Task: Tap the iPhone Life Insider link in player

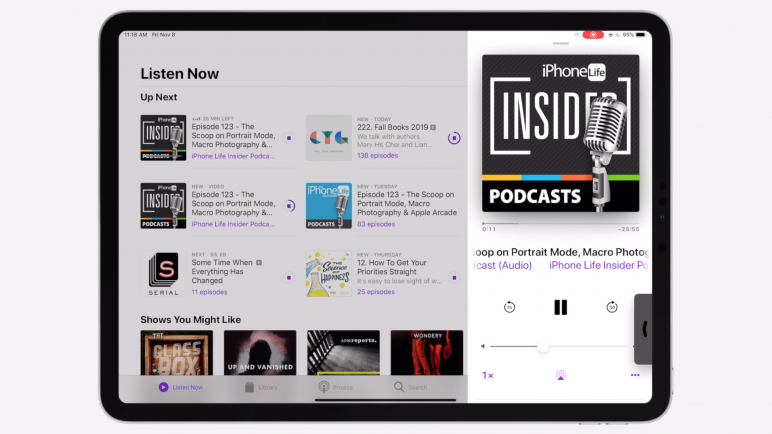Action: point(598,266)
